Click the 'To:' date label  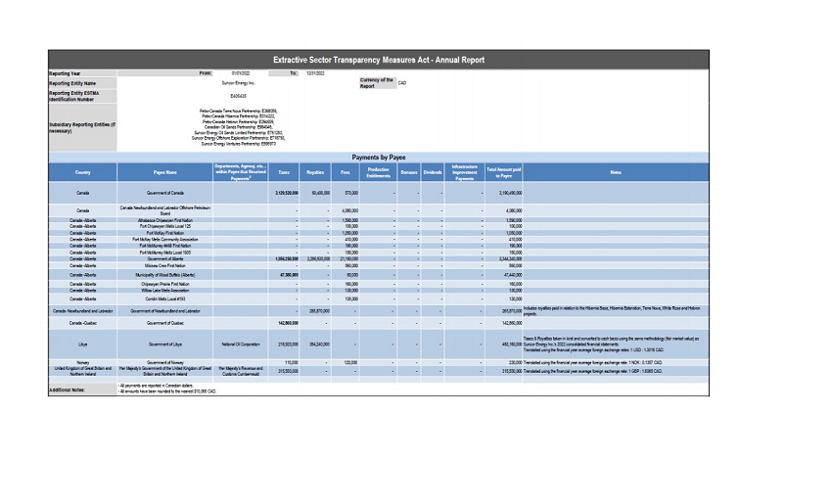point(293,73)
